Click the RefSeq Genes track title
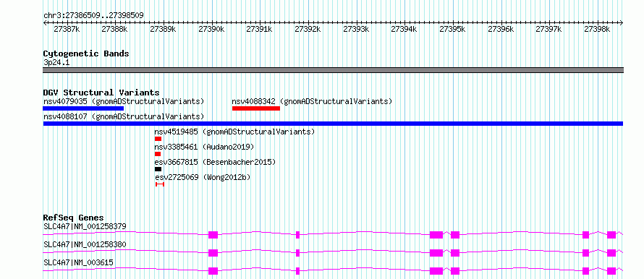The width and height of the screenshot is (644, 279). (x=74, y=218)
